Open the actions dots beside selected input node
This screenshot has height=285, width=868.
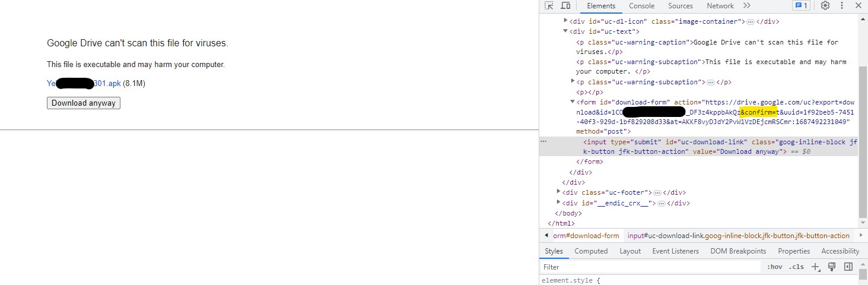click(x=543, y=142)
